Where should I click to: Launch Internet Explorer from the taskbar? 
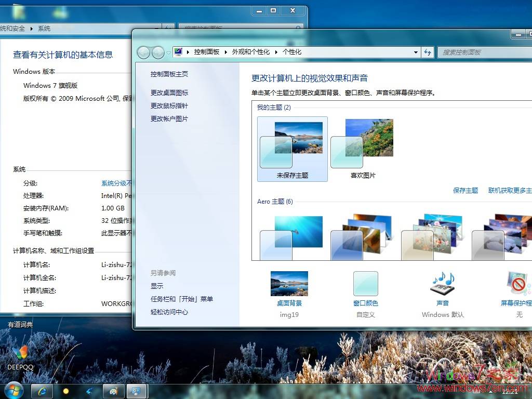[42, 391]
